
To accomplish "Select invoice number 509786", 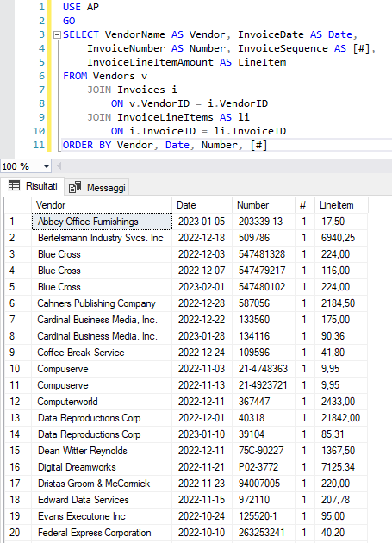I will click(x=263, y=238).
